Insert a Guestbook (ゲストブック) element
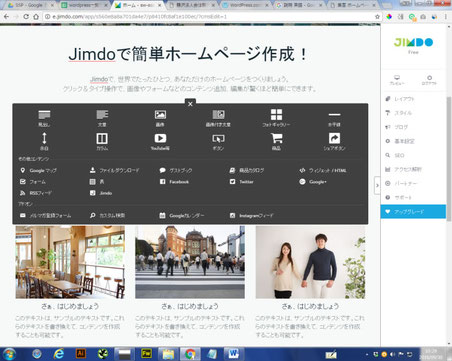452x361 pixels. [176, 170]
